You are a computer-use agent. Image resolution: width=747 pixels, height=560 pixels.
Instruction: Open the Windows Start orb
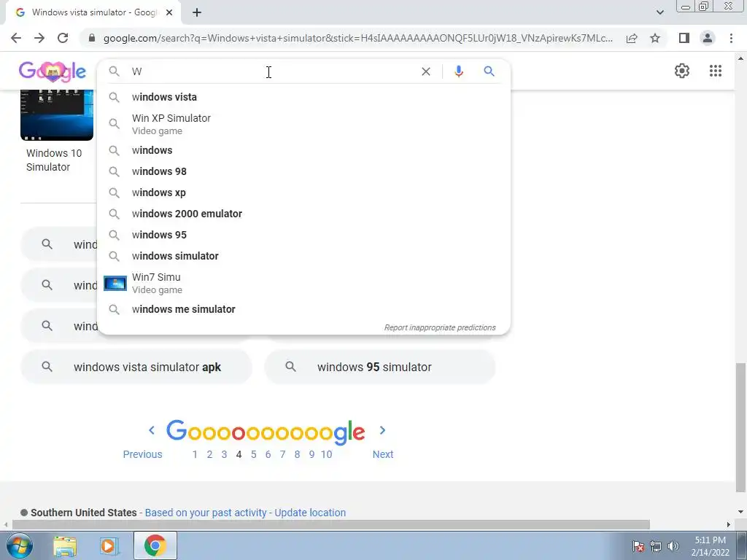(x=20, y=545)
